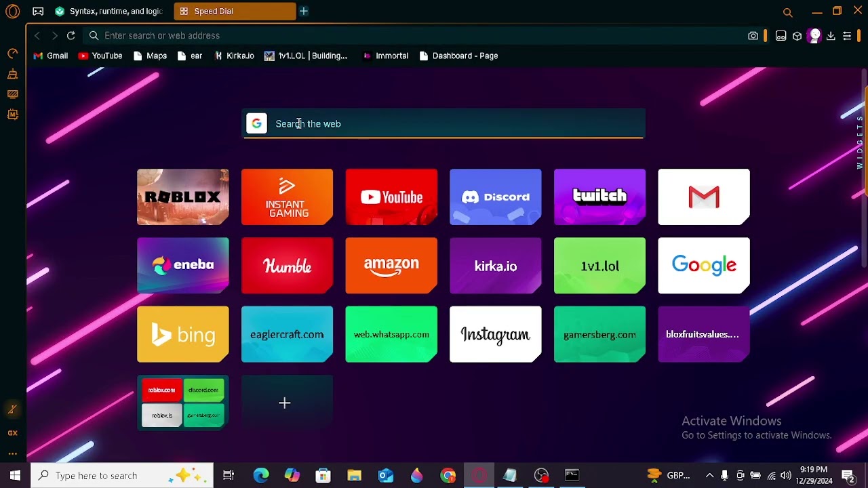Open Amazon speed dial tile
This screenshot has width=868, height=488.
(x=391, y=266)
